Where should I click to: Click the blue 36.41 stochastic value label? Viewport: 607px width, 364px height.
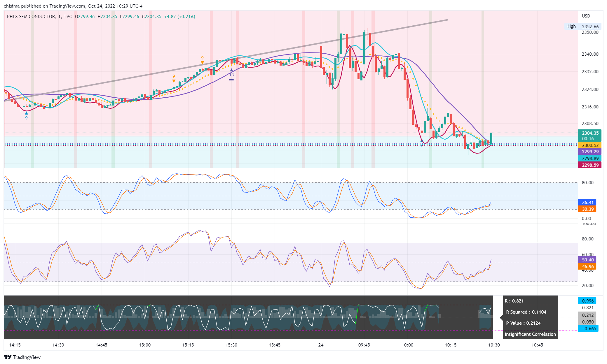click(x=587, y=203)
